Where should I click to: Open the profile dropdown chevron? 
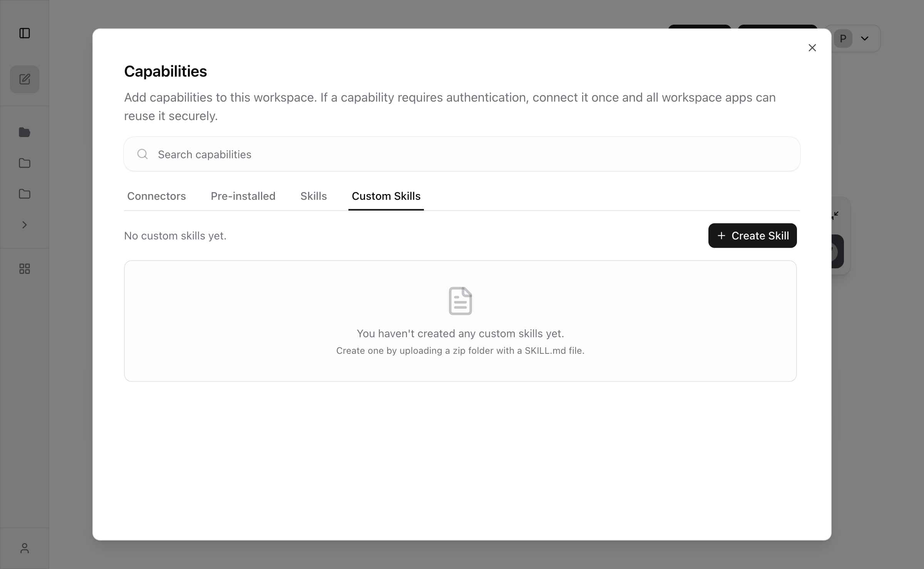pos(865,38)
